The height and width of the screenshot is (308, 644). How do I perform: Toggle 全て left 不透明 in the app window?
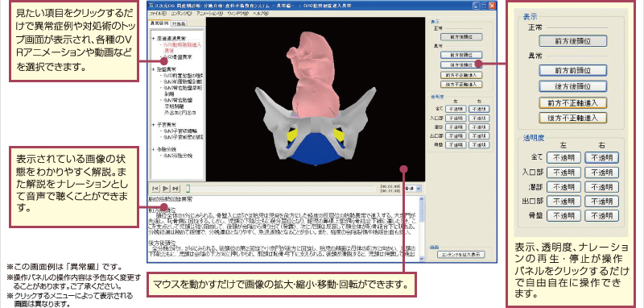456,110
